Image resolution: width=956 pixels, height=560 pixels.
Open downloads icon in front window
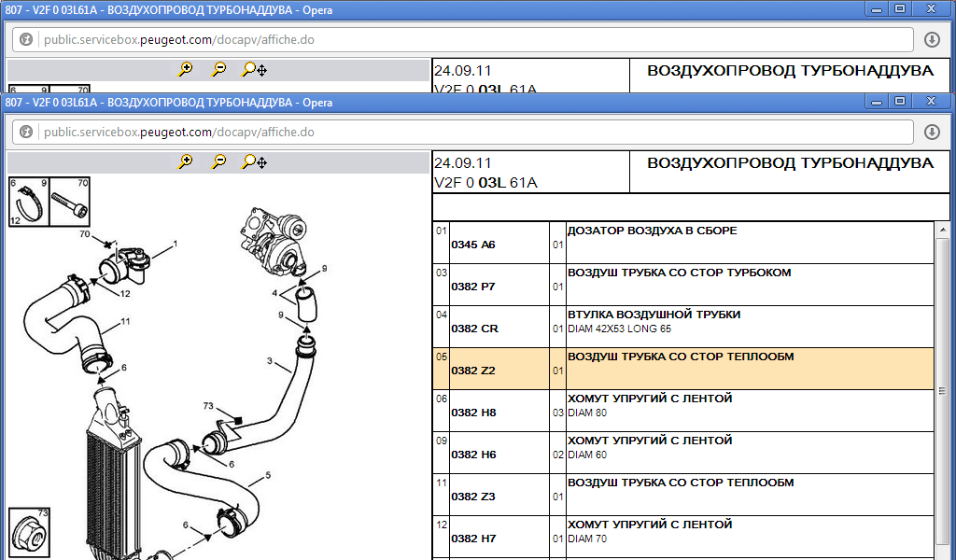tap(932, 133)
